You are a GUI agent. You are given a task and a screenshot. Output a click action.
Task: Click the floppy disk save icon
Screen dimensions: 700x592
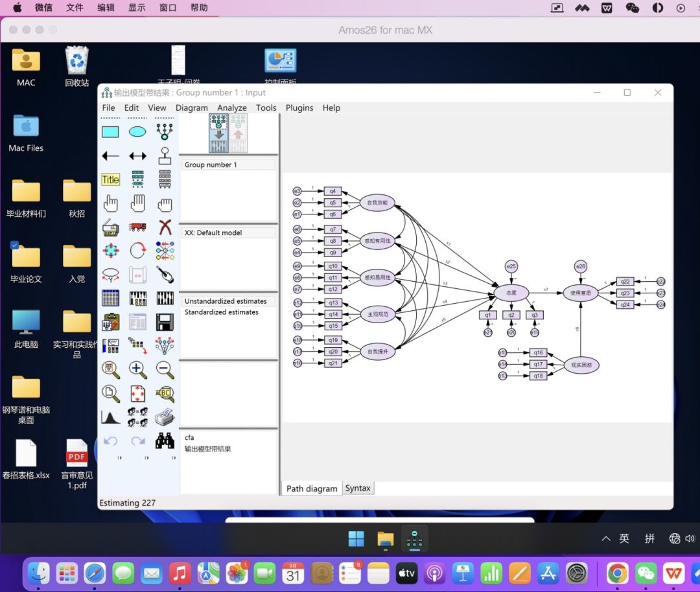pyautogui.click(x=165, y=322)
